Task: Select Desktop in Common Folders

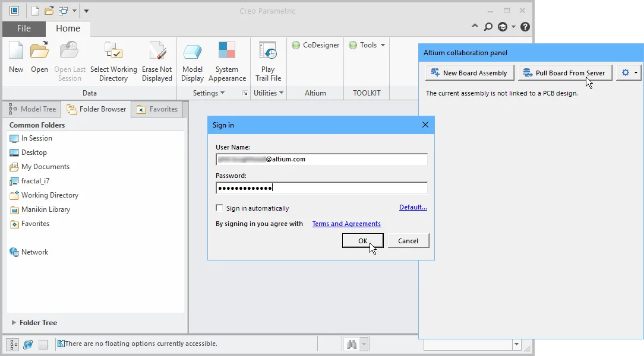Action: [x=28, y=152]
